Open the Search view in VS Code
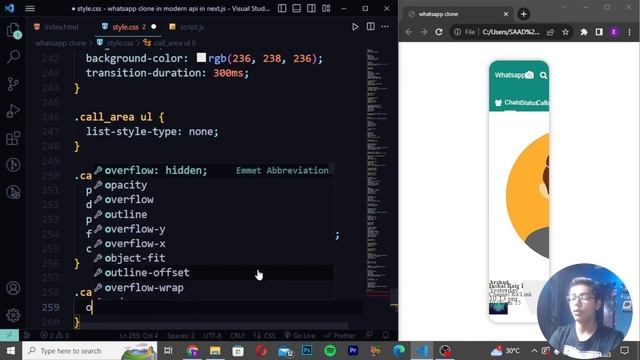Viewport: 640px width, 360px height. coord(13,57)
